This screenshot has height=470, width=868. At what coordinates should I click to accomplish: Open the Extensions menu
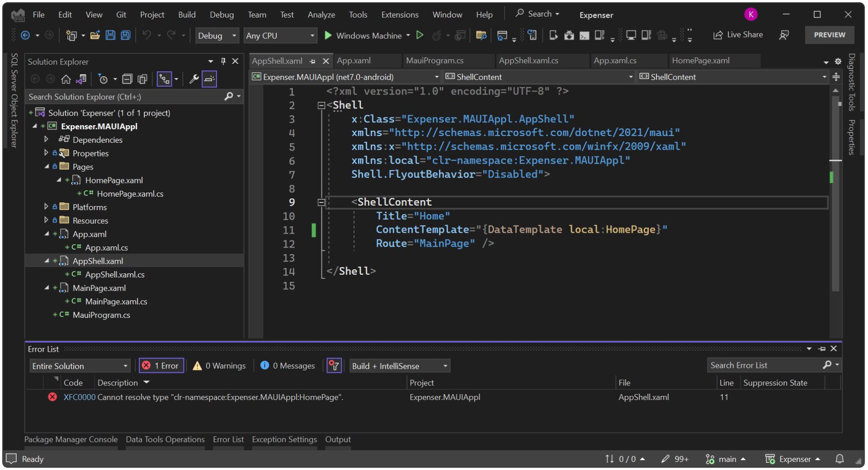point(400,14)
